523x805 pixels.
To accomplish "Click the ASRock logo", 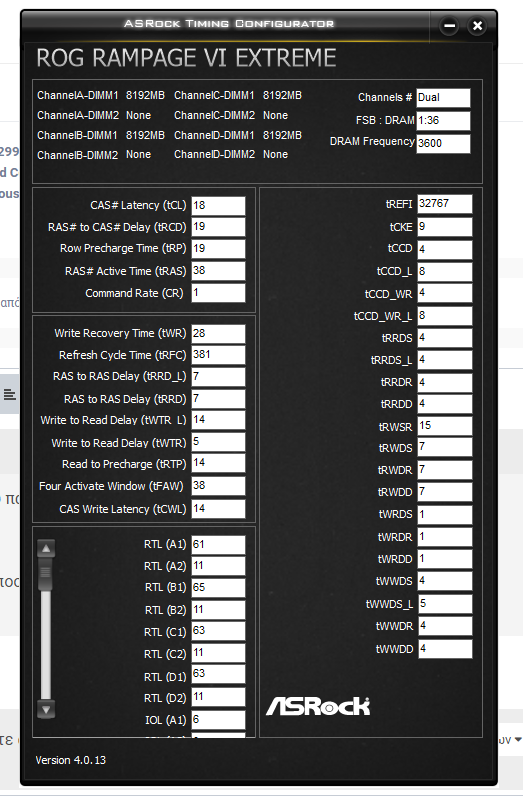I will 318,706.
